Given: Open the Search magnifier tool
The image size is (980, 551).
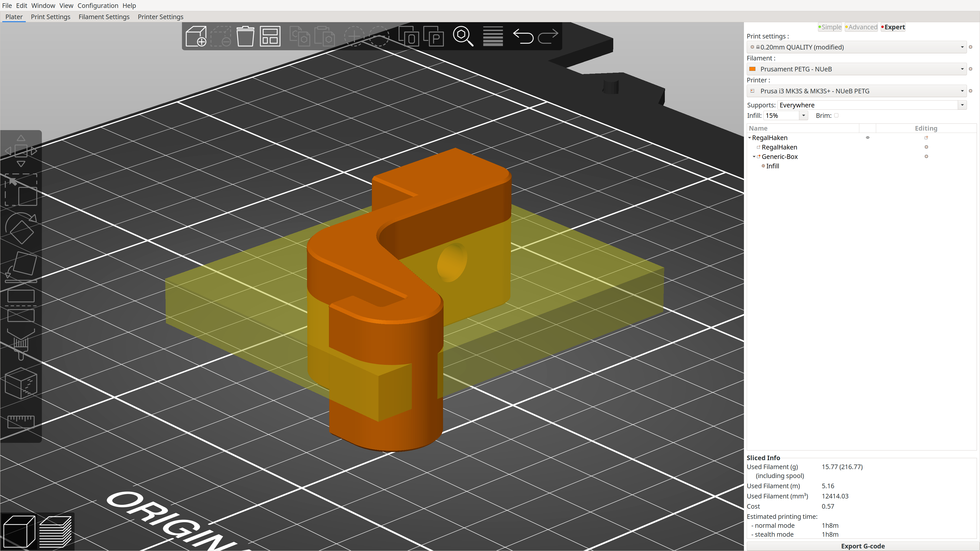Looking at the screenshot, I should coord(463,36).
